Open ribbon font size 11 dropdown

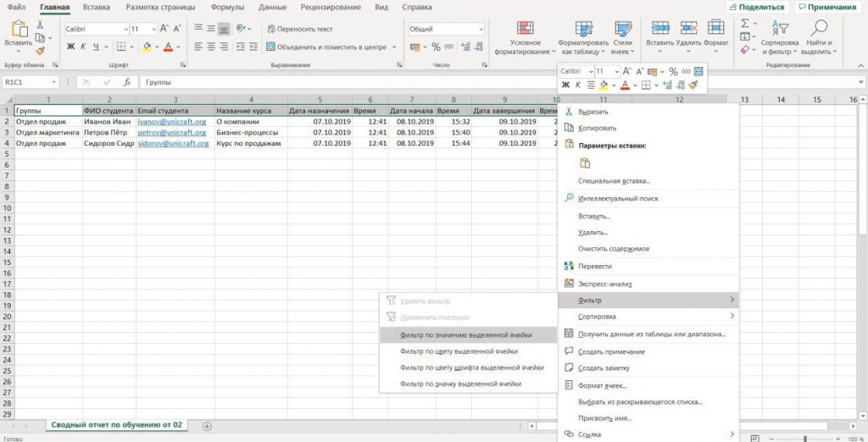tap(154, 29)
